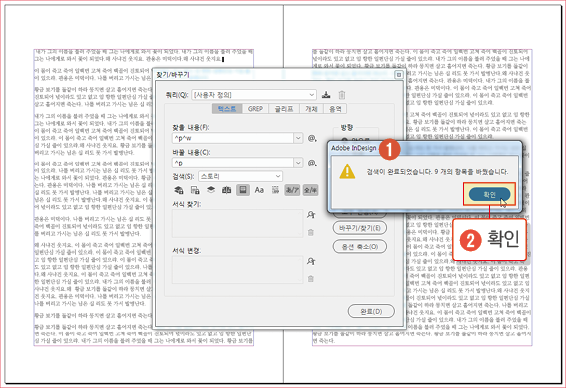Screen dimensions: 566x388
Task: Toggle include master pages search option
Action: 227,190
